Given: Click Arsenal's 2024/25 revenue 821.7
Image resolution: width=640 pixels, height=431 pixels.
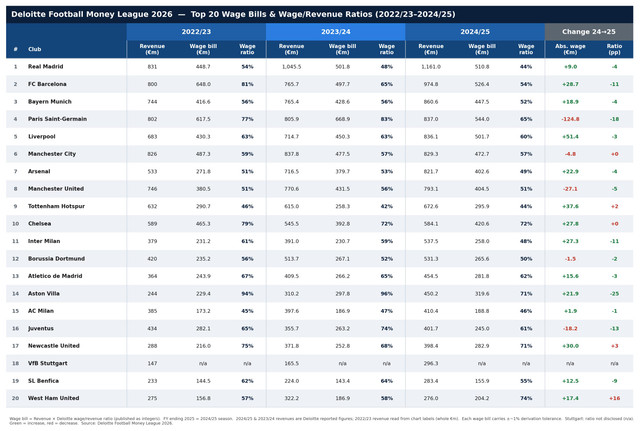Looking at the screenshot, I should [431, 171].
